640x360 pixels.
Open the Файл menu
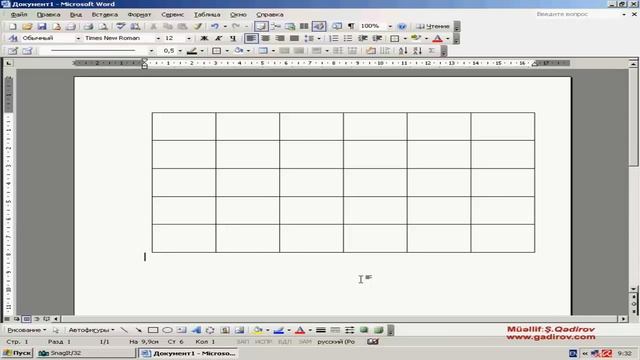(x=19, y=14)
